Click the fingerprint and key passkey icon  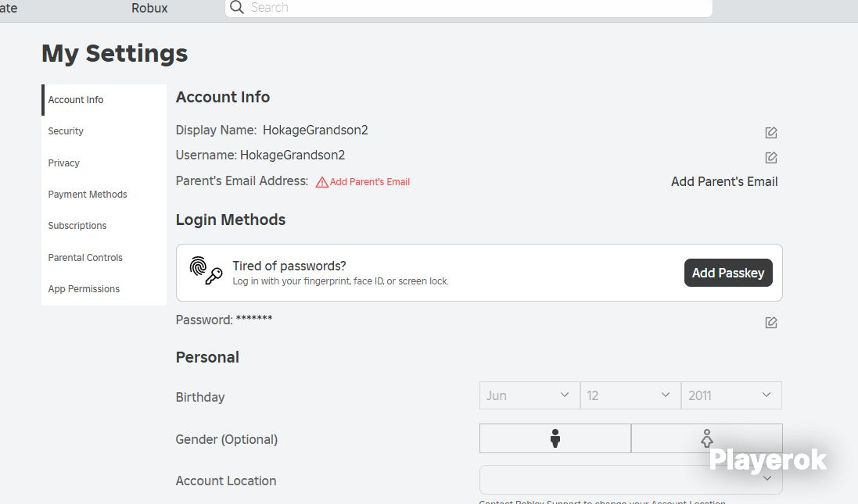tap(206, 270)
